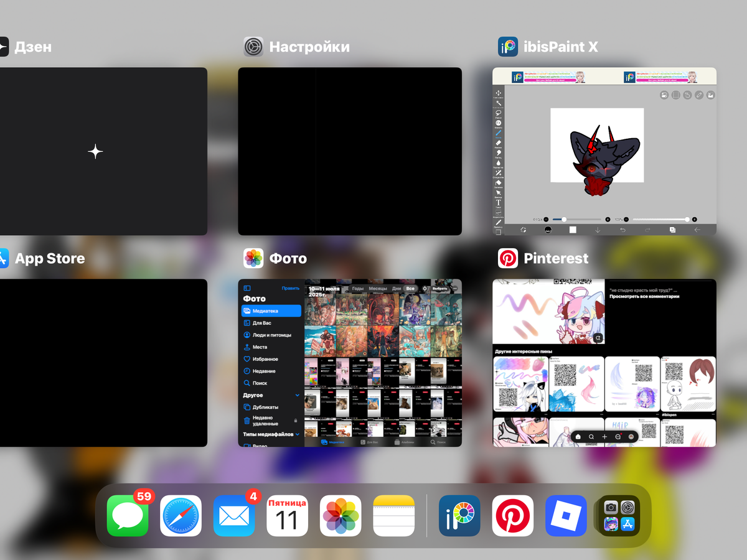The height and width of the screenshot is (560, 747).
Task: Open Messages from the dock
Action: [128, 516]
